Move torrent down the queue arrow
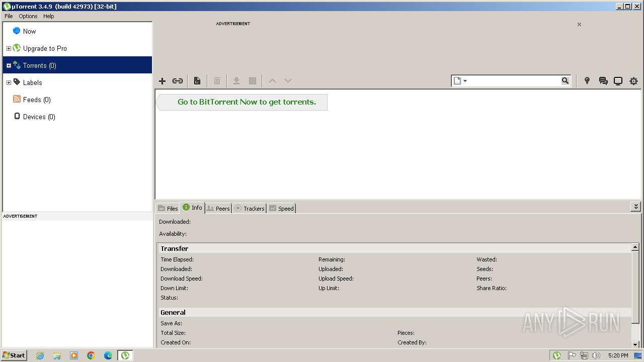 [x=288, y=81]
